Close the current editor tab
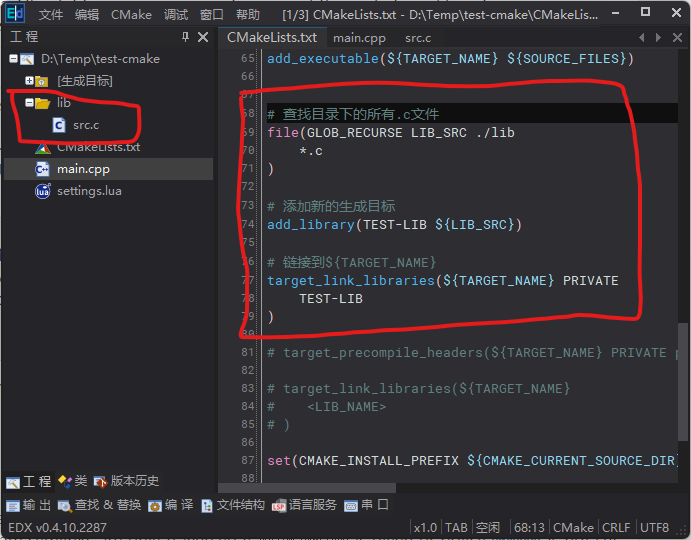Viewport: 691px width, 540px height. pos(677,37)
